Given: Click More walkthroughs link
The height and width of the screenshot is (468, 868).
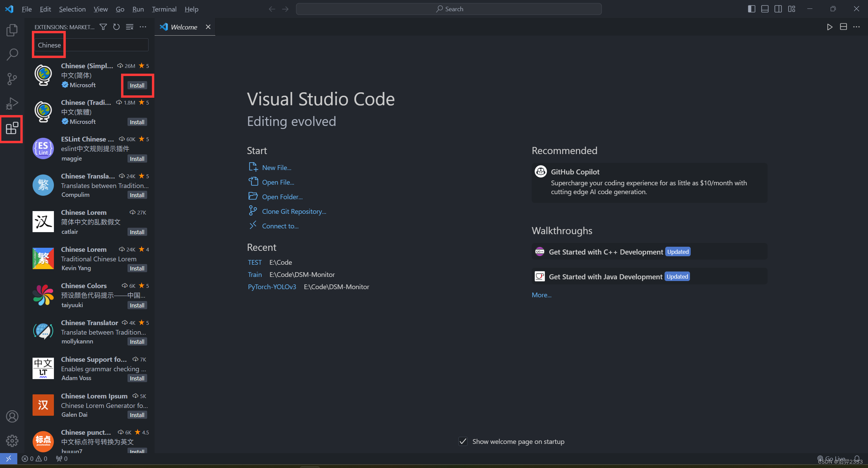Looking at the screenshot, I should pos(541,295).
